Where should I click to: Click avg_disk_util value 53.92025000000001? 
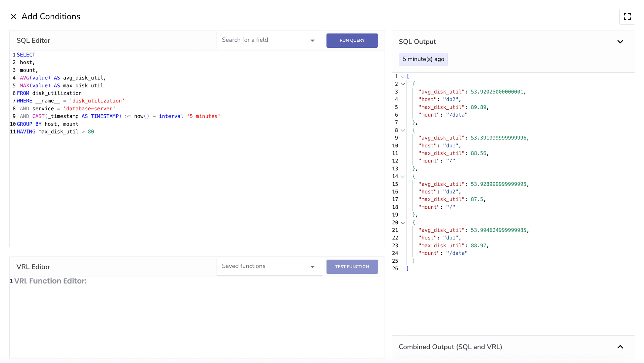point(497,92)
